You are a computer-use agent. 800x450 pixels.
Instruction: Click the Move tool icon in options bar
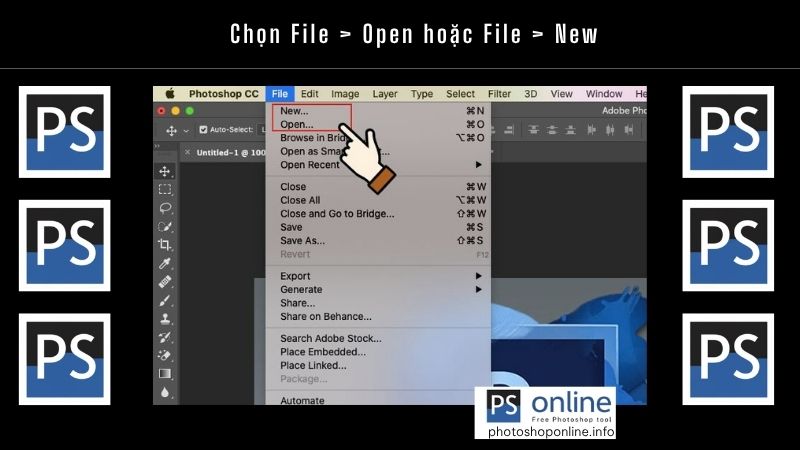click(171, 131)
